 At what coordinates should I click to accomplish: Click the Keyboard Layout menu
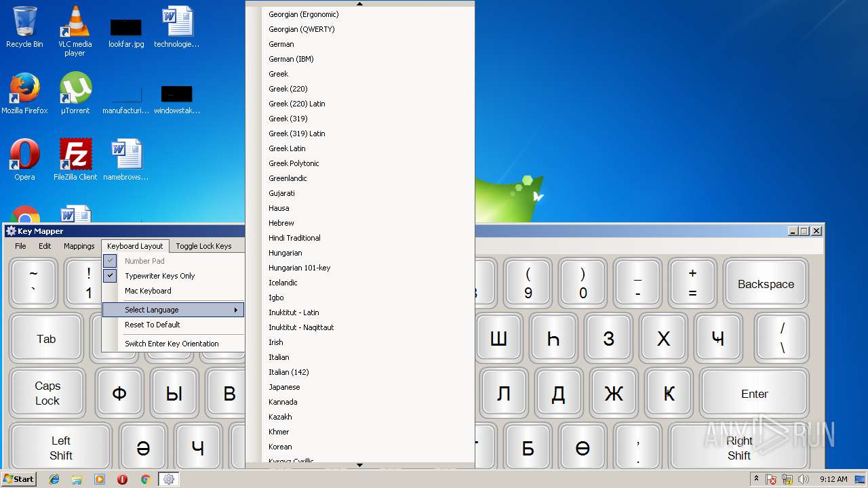135,246
